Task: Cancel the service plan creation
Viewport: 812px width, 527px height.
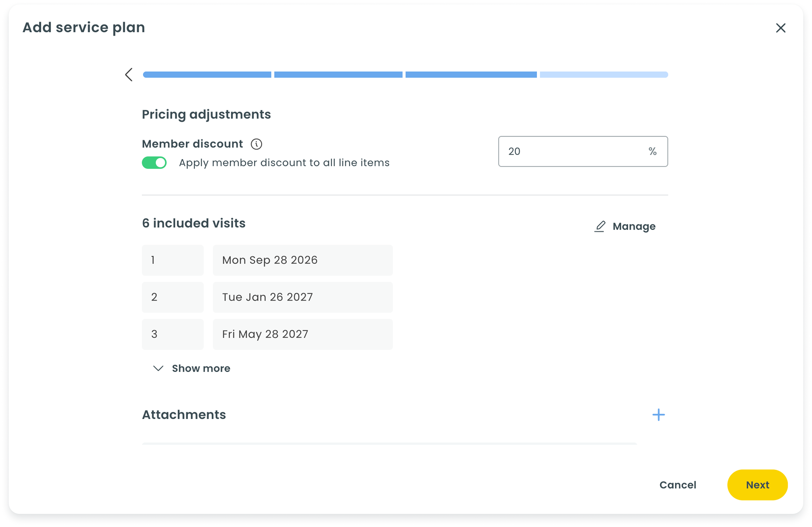Action: pos(677,485)
